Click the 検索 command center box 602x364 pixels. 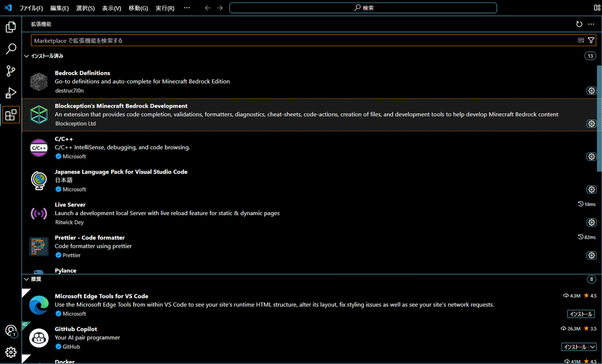click(363, 8)
